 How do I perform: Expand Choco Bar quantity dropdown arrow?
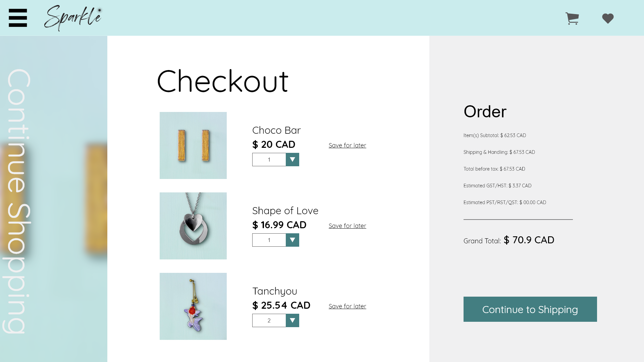click(292, 160)
